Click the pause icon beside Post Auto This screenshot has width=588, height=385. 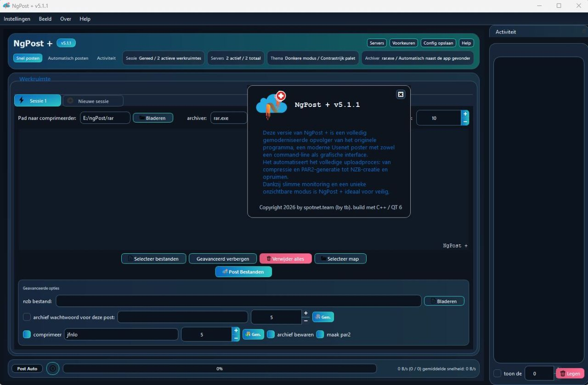(53, 368)
